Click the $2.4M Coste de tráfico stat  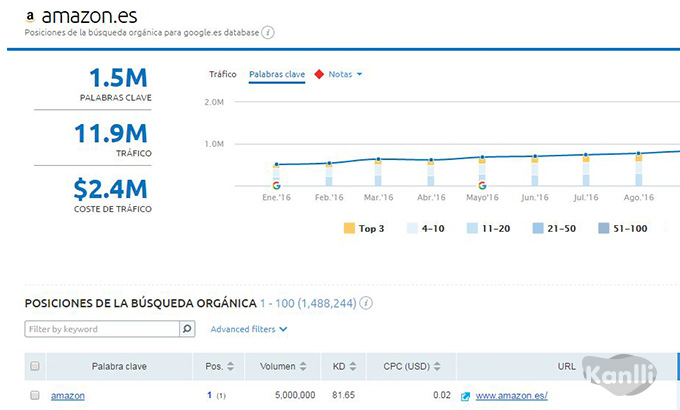(111, 194)
